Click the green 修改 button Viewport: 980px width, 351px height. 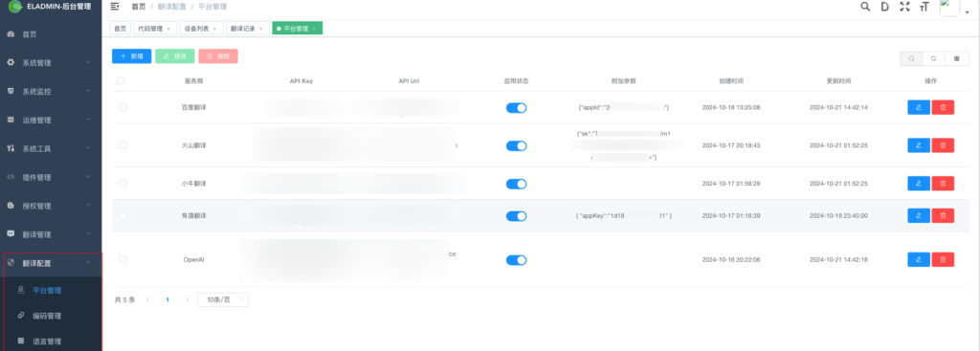click(175, 56)
